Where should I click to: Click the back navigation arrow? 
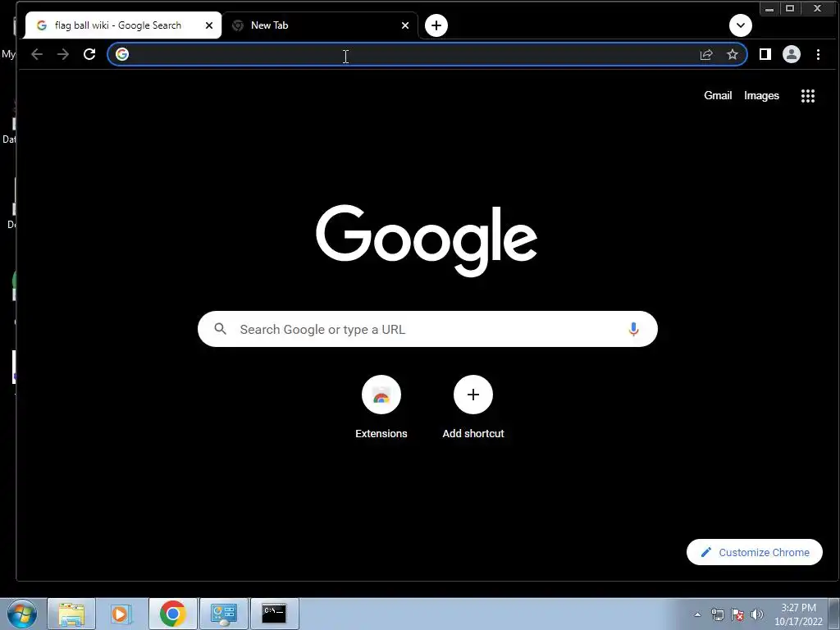coord(36,54)
